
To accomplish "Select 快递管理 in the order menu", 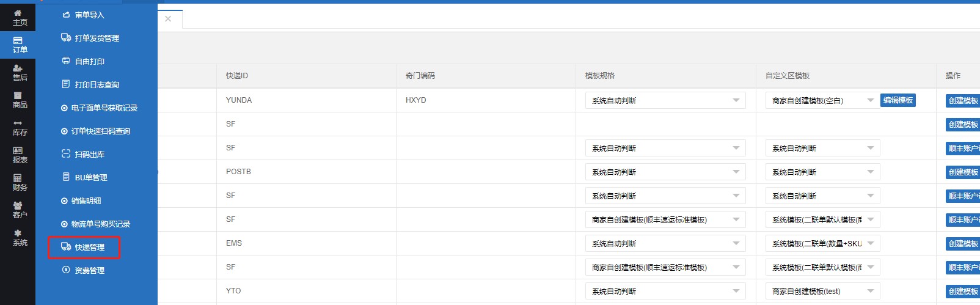I will (89, 247).
